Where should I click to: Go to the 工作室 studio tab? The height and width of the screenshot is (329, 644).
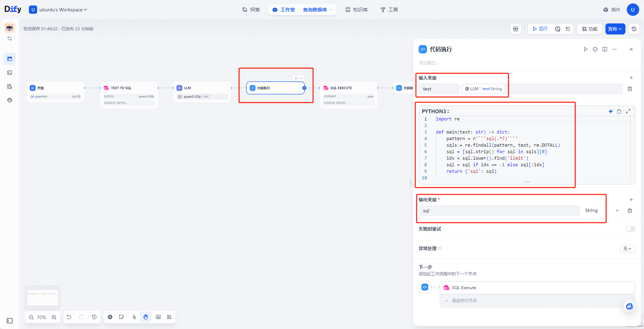pos(283,10)
